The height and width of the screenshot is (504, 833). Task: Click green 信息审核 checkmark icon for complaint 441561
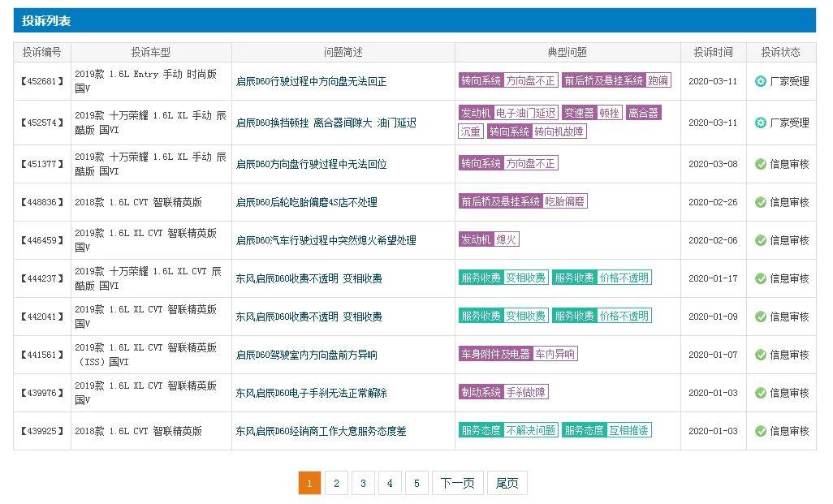(760, 355)
